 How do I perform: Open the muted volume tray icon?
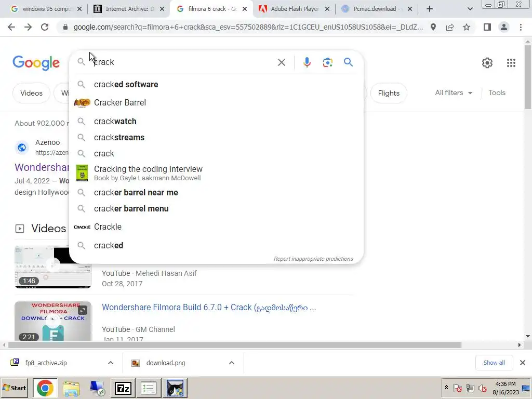coord(482,388)
